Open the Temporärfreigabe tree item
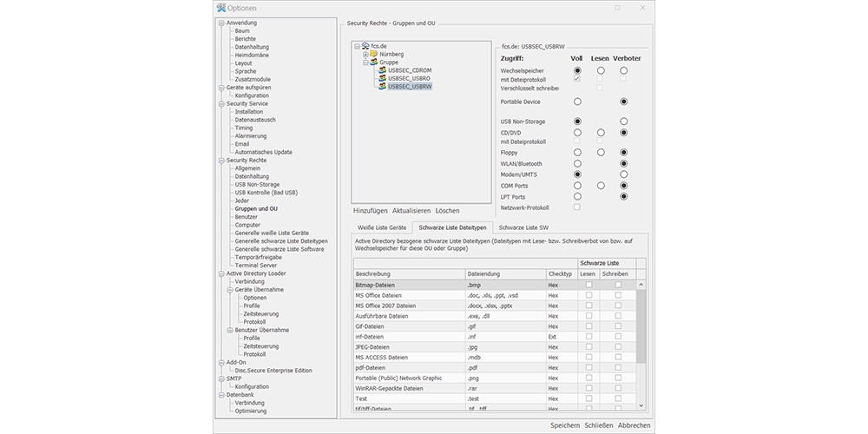868x434 pixels. point(258,258)
